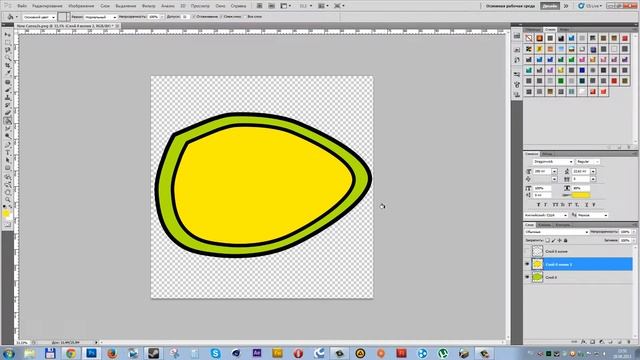Click the faux bold T button
This screenshot has height=360, width=640.
coord(538,205)
